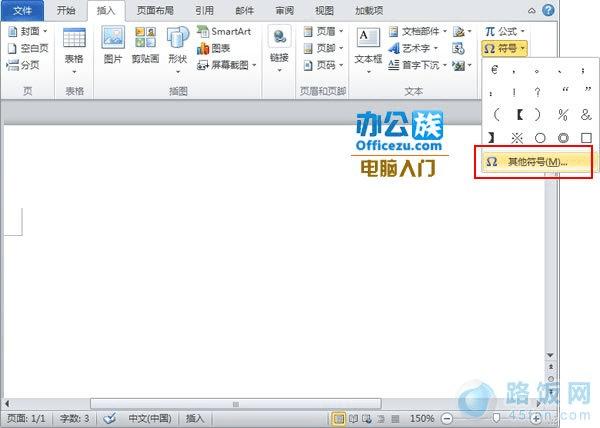Click the zoom out minus button
Screen dimensions: 600x428
pos(447,418)
